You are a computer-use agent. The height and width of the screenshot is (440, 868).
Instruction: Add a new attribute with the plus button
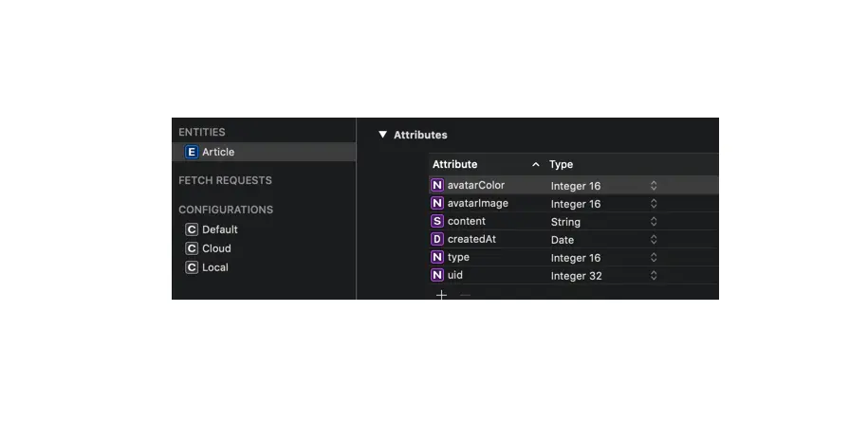[441, 295]
